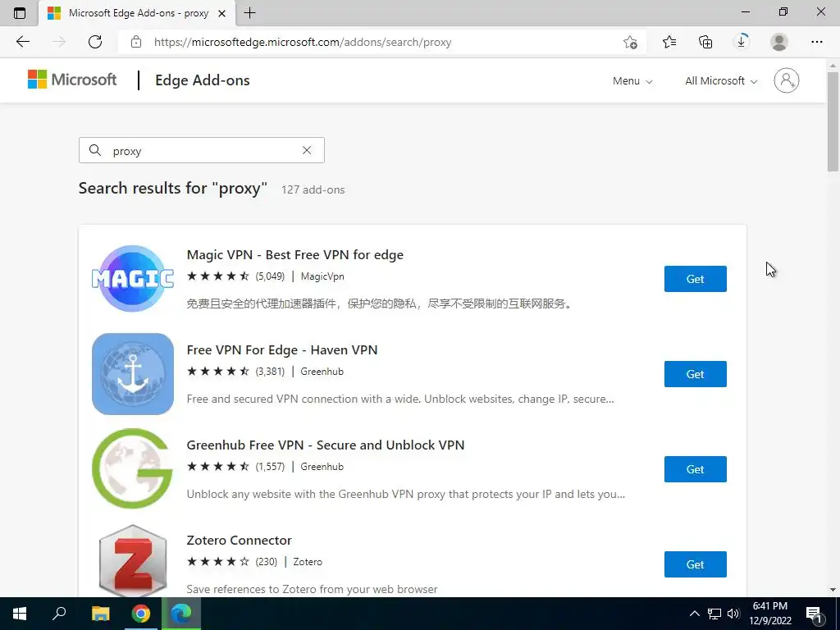840x630 pixels.
Task: Click the Microsoft logo
Action: click(72, 80)
